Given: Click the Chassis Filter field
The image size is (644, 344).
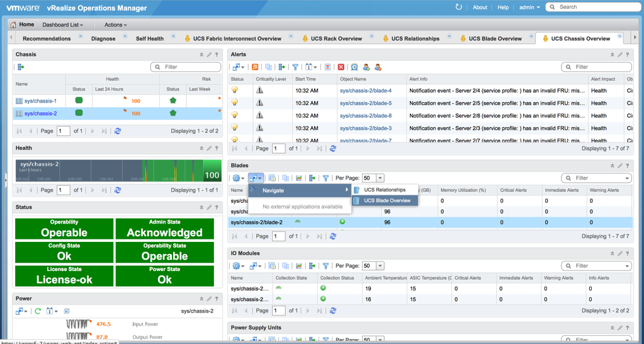Looking at the screenshot, I should [x=186, y=67].
